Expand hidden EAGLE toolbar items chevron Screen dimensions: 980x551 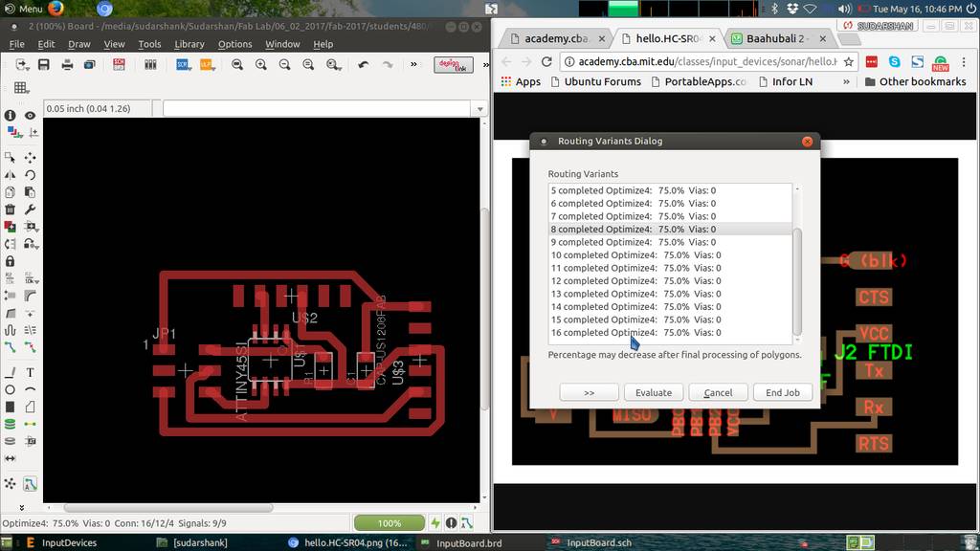(x=413, y=64)
